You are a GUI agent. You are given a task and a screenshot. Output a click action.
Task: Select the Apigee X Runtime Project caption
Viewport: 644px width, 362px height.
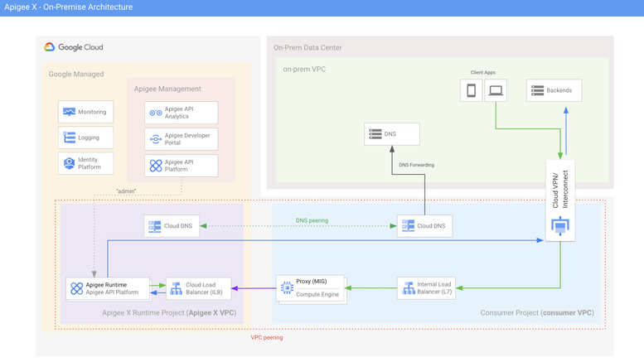click(x=169, y=313)
